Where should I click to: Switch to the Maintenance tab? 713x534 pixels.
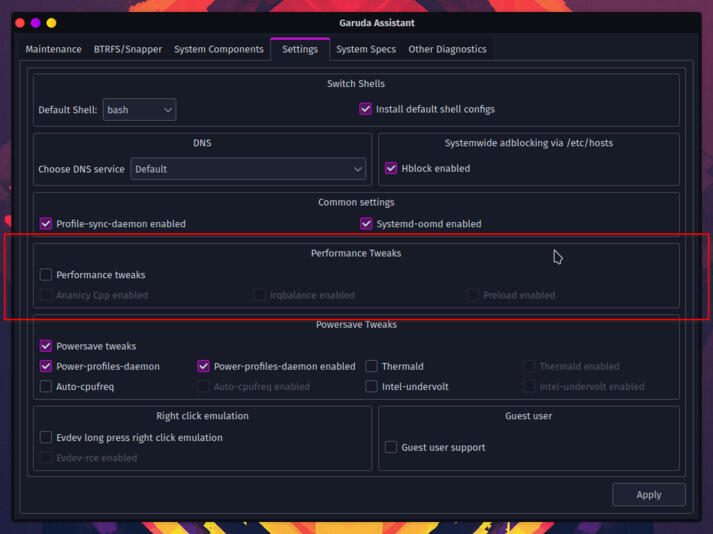(53, 49)
